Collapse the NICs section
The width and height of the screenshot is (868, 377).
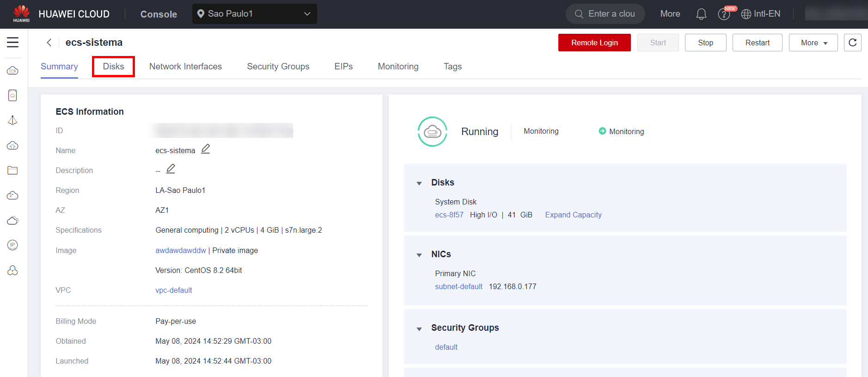419,255
